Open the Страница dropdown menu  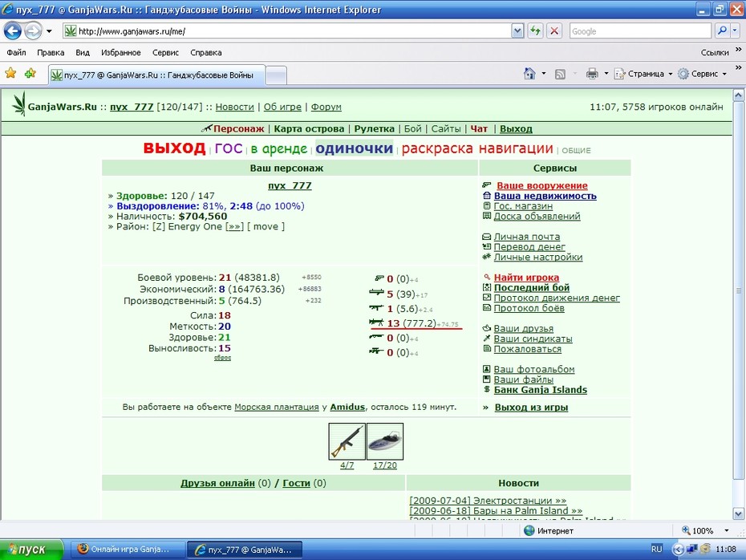point(643,74)
